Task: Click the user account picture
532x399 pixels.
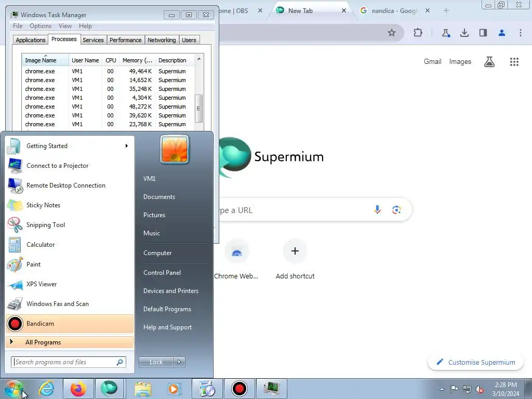Action: (175, 149)
